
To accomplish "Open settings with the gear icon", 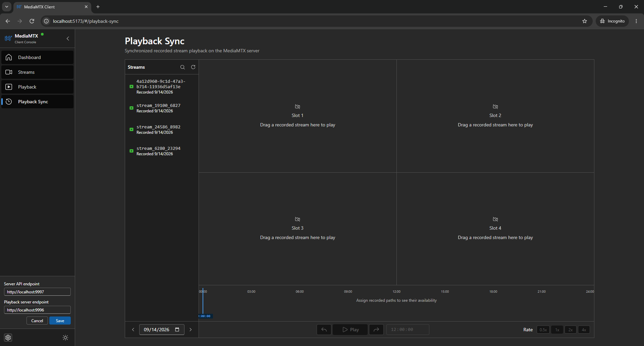I will (8, 338).
